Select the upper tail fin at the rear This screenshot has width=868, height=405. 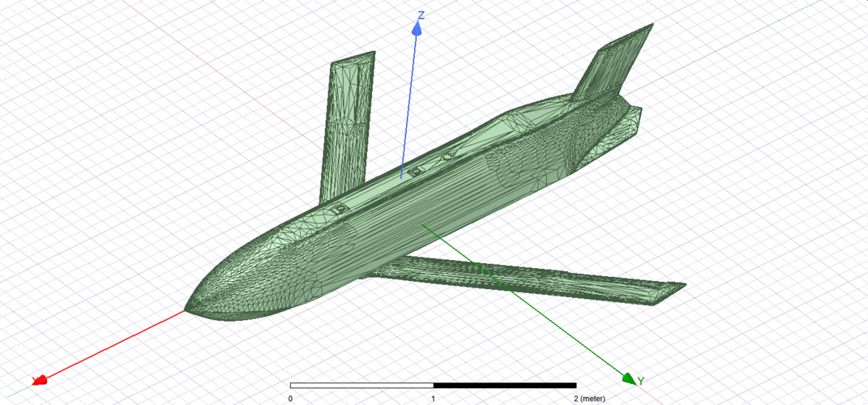point(612,64)
